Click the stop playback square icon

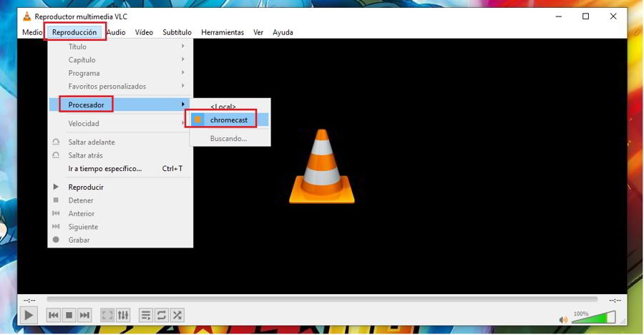69,315
